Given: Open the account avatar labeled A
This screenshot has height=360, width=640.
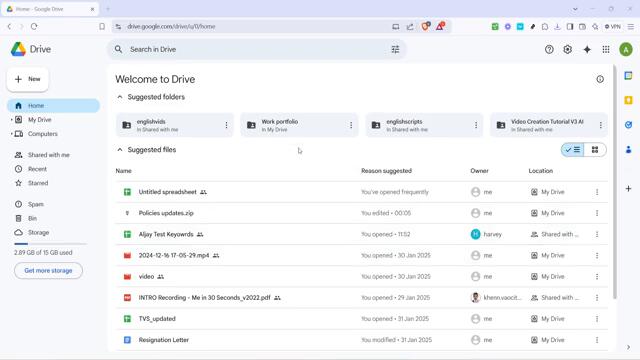Looking at the screenshot, I should 626,49.
